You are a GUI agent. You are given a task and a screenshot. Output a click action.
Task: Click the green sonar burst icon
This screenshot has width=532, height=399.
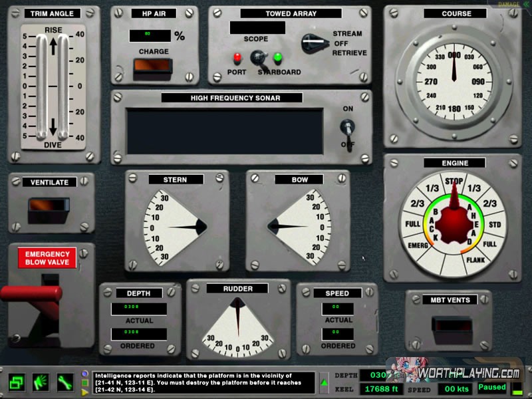tap(41, 382)
